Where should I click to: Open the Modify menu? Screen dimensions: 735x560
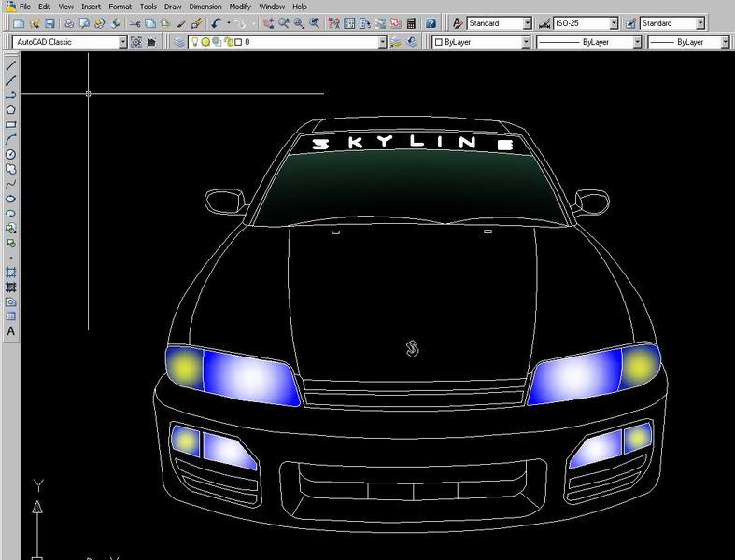tap(240, 7)
